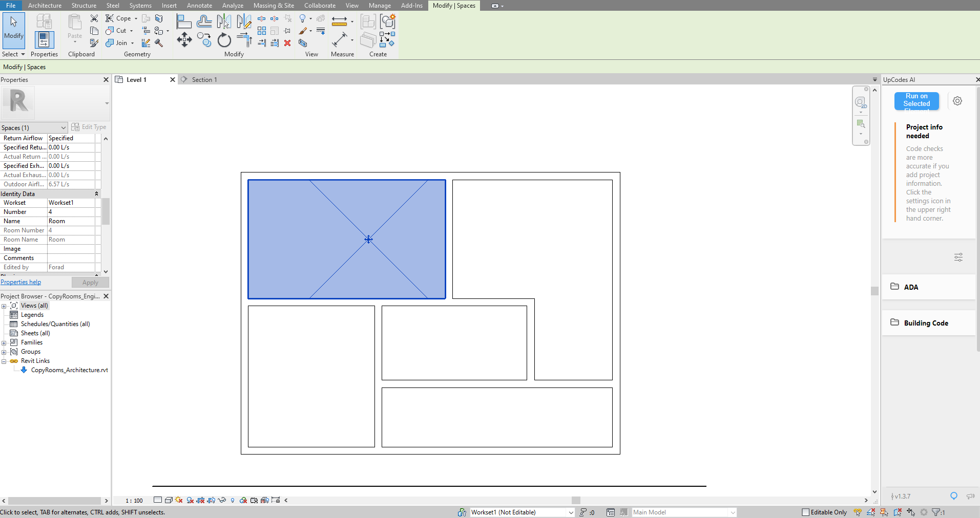This screenshot has height=518, width=980.
Task: Click the Cut to Clipboard scissors icon
Action: (94, 18)
